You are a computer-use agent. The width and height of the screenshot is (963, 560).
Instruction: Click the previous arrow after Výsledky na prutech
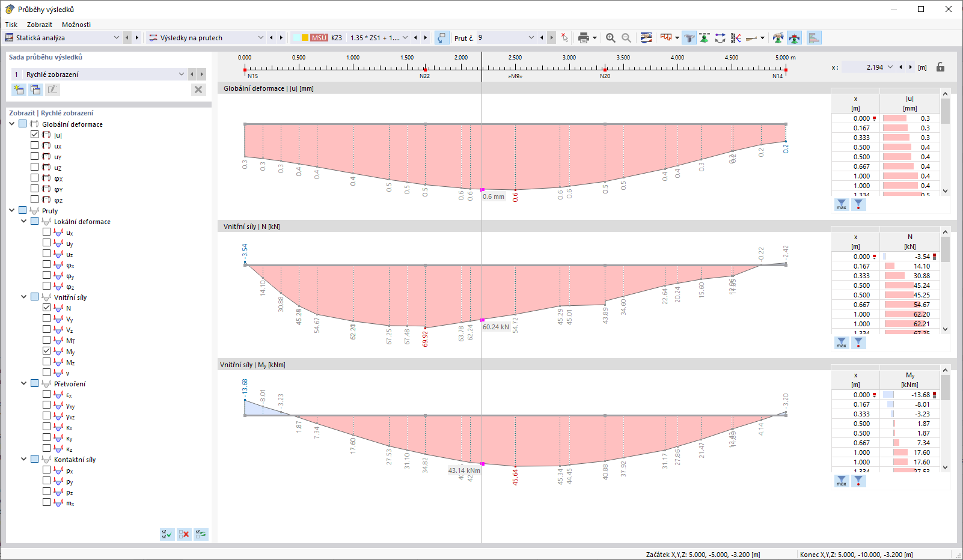[271, 38]
